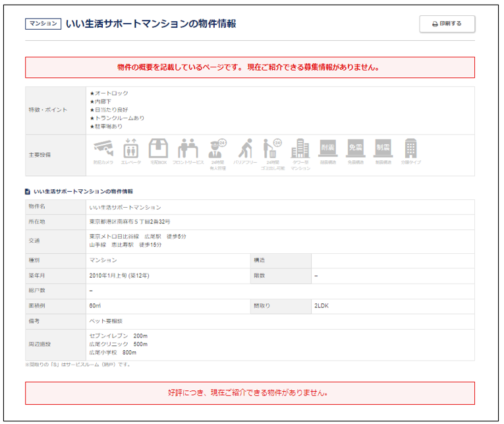Click the マンション tag beside the title
The width and height of the screenshot is (504, 424).
click(43, 24)
